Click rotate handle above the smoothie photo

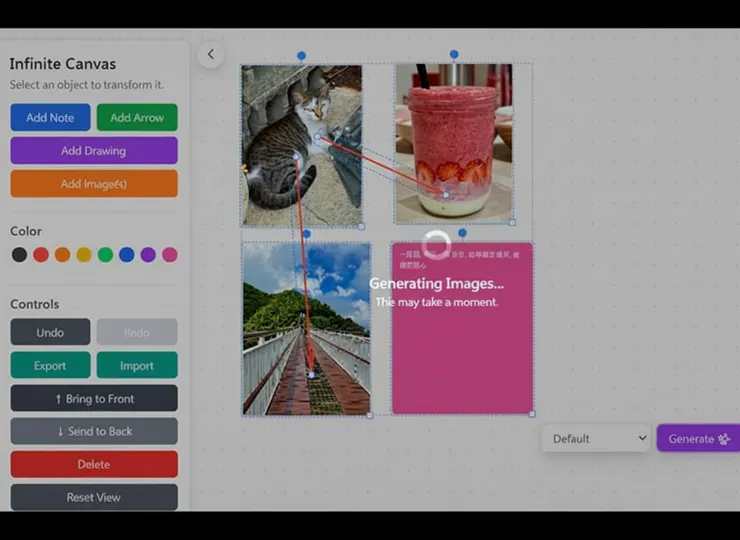[454, 54]
